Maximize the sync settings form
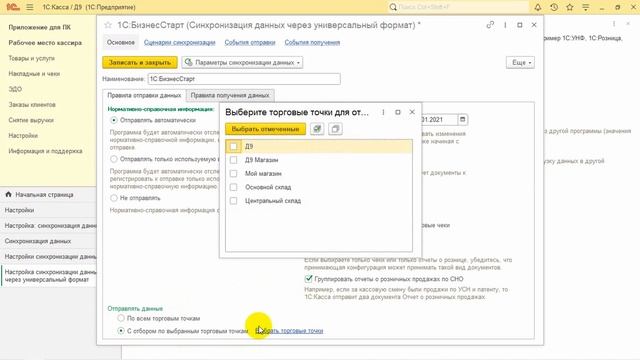 (x=520, y=25)
